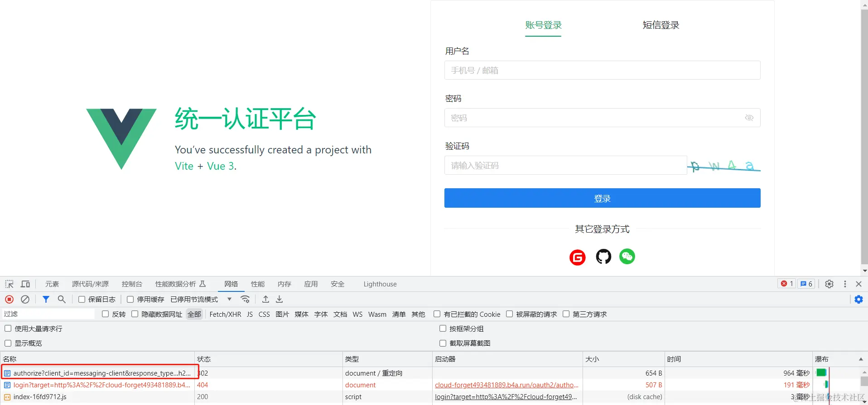Enable 保留日志 checkbox
This screenshot has width=868, height=405.
click(x=82, y=300)
